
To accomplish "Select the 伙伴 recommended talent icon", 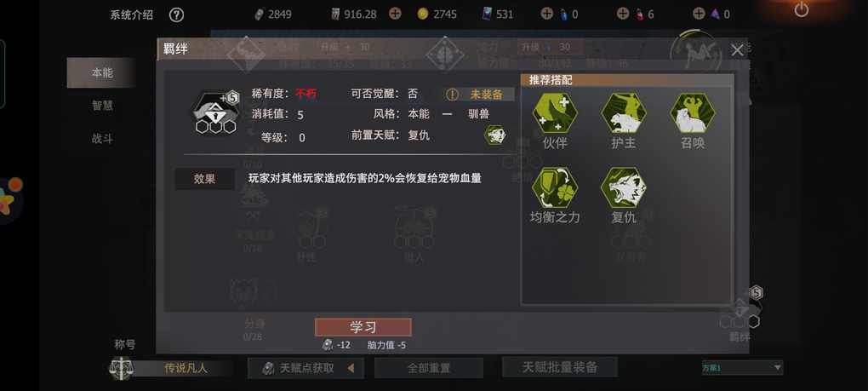I will point(555,113).
